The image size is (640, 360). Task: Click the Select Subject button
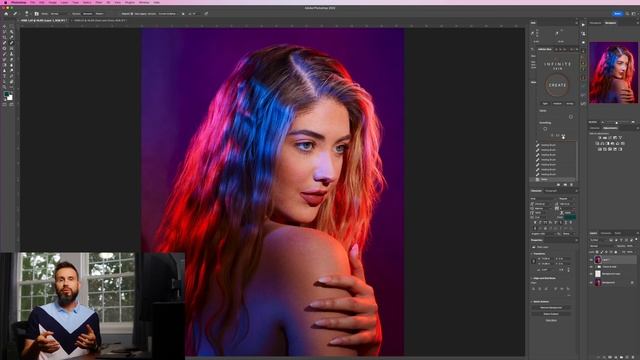pos(551,314)
